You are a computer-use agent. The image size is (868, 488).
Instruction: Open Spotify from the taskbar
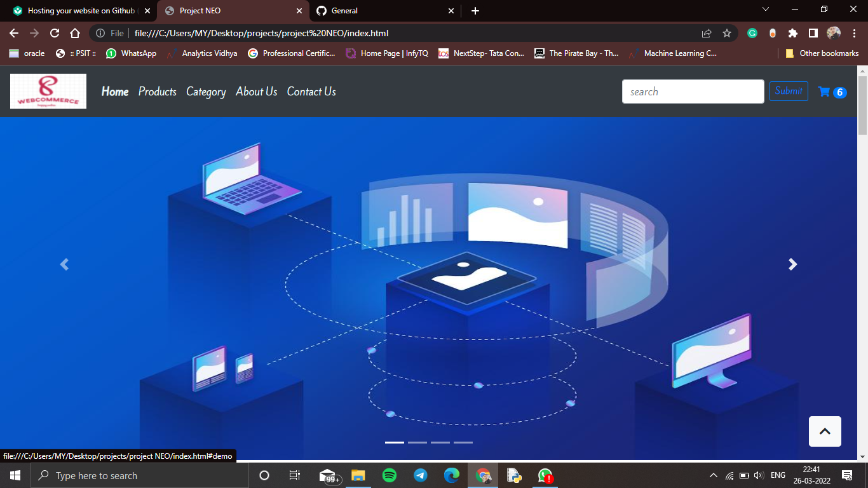click(x=390, y=475)
